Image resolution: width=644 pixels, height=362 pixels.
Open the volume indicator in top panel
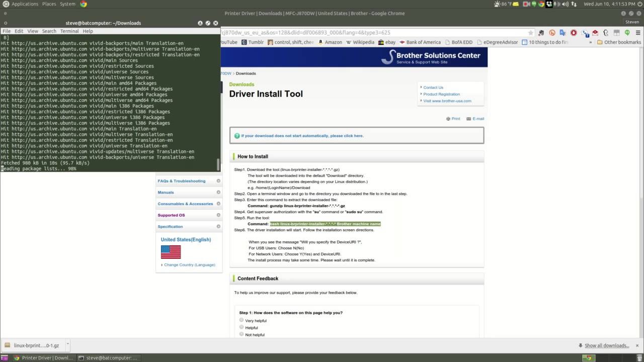[x=565, y=4]
